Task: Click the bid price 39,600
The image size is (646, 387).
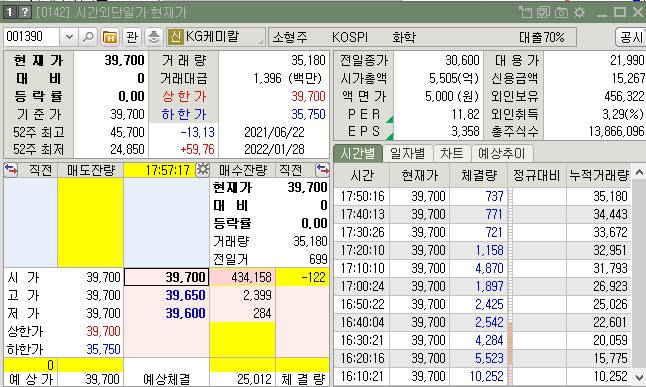Action: point(185,313)
